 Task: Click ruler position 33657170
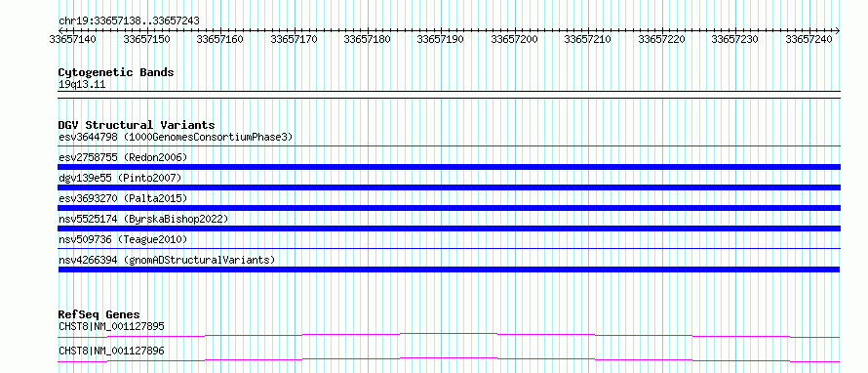[x=294, y=39]
